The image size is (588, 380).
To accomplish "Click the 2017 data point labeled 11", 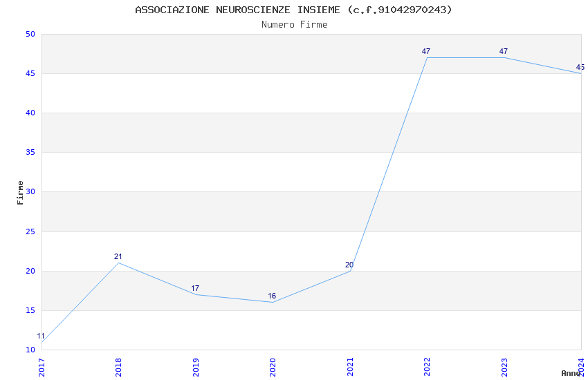I will 42,342.
